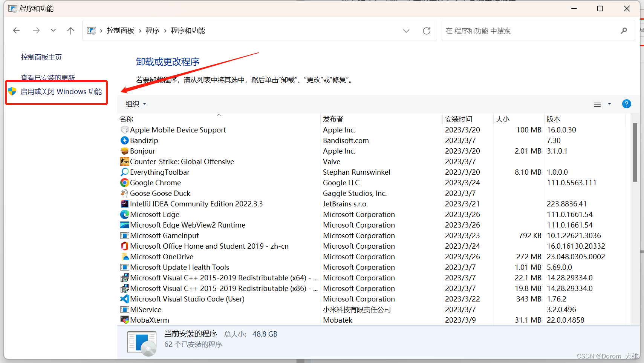Open 启用或关闭 Windows 功能 link
The width and height of the screenshot is (644, 363).
click(x=61, y=92)
